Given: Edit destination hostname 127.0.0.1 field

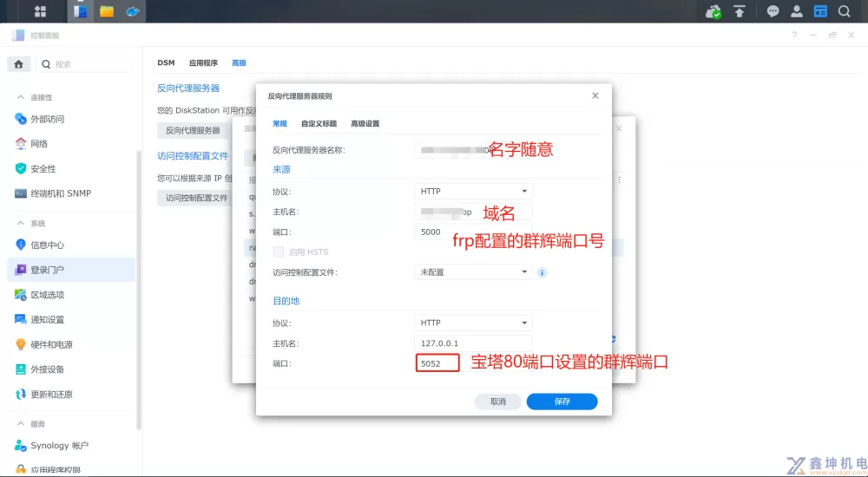Looking at the screenshot, I should [x=473, y=343].
